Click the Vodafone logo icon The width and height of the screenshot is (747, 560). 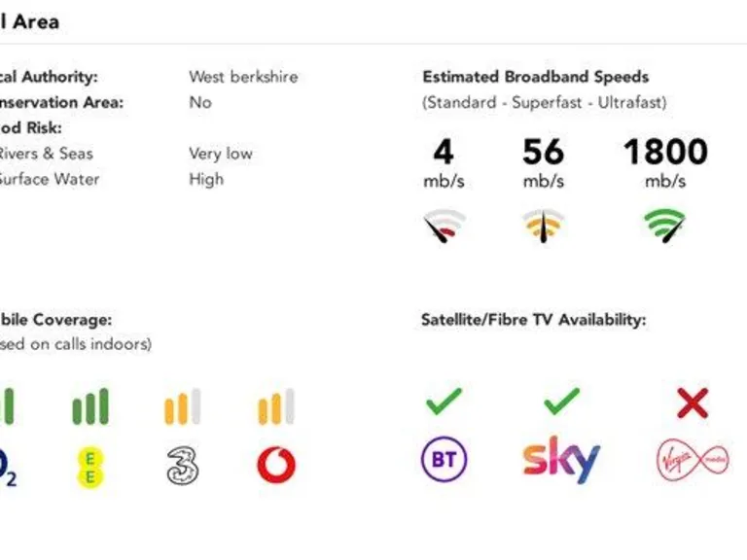point(276,465)
